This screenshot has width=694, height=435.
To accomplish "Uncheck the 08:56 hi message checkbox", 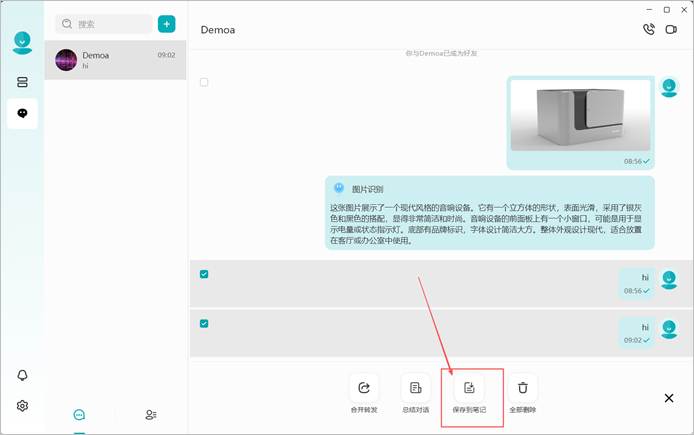I will click(x=204, y=274).
